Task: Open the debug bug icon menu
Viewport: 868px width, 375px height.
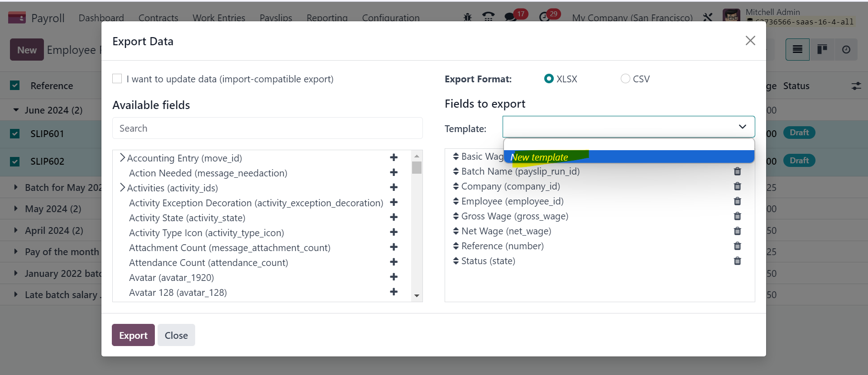Action: pos(468,17)
